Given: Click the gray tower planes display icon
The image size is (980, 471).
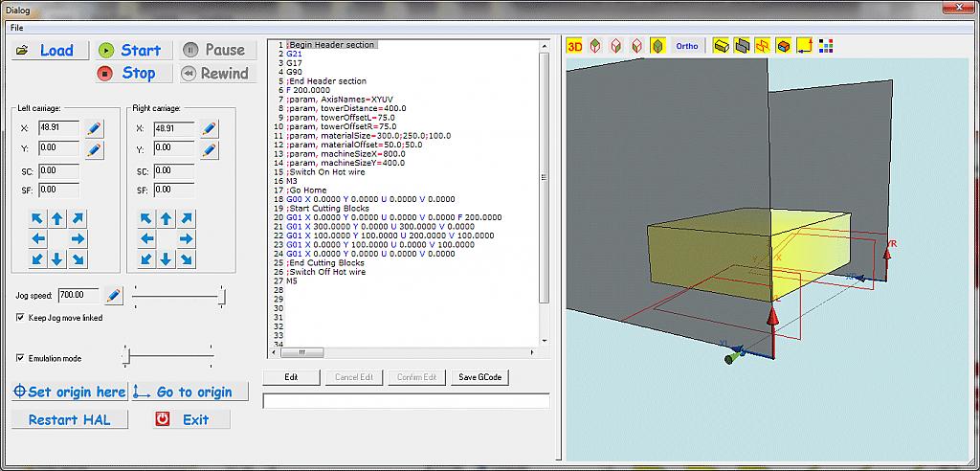Looking at the screenshot, I should pos(743,46).
